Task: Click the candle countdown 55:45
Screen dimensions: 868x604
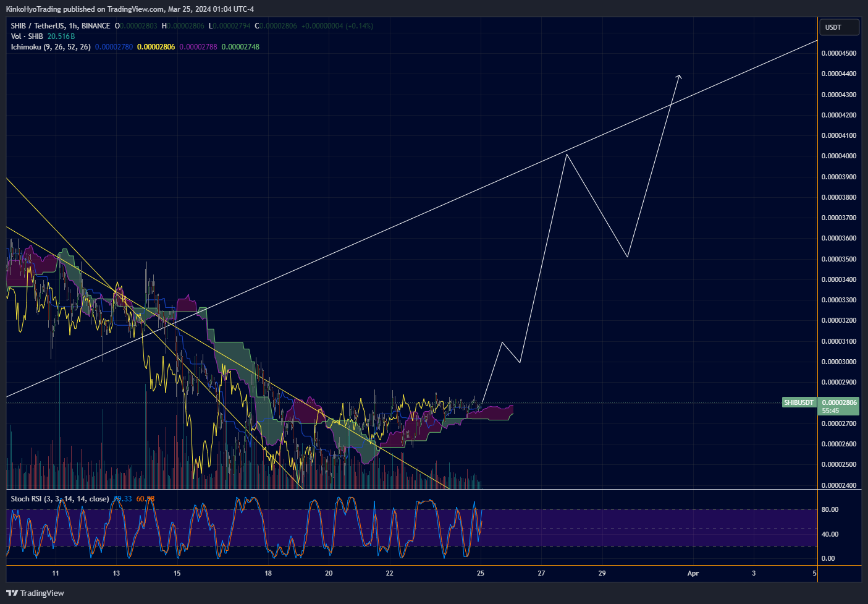Action: click(x=830, y=410)
